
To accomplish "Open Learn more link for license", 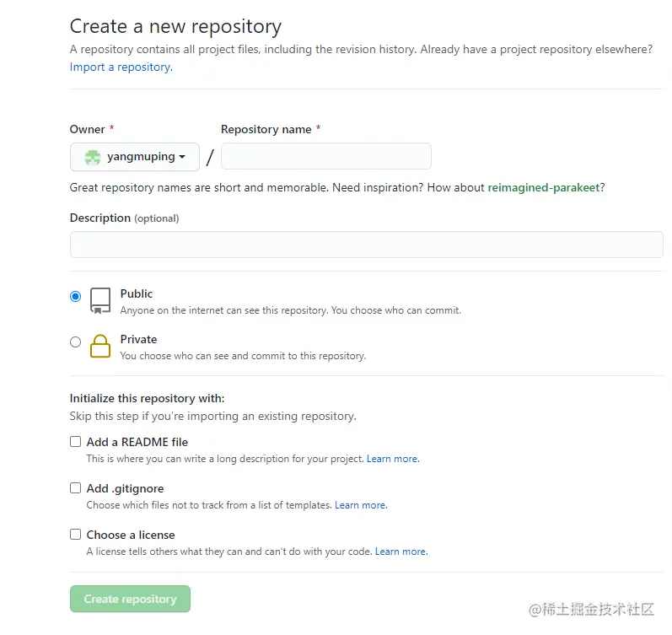I will pyautogui.click(x=401, y=552).
